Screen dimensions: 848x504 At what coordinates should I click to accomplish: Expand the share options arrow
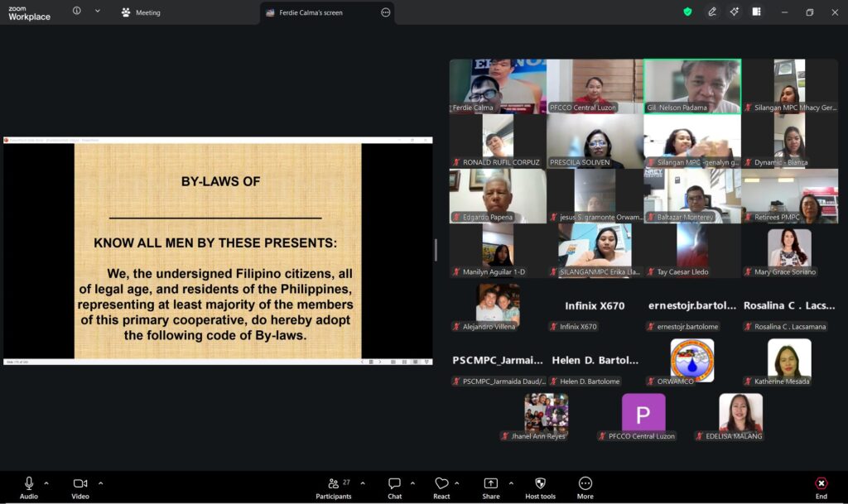pyautogui.click(x=511, y=483)
